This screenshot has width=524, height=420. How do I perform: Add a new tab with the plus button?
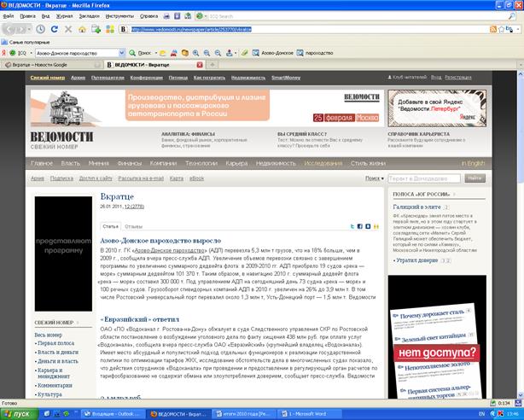coord(213,65)
